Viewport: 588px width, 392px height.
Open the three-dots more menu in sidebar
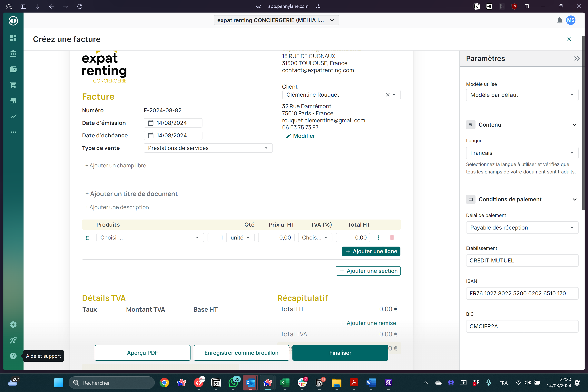[13, 132]
